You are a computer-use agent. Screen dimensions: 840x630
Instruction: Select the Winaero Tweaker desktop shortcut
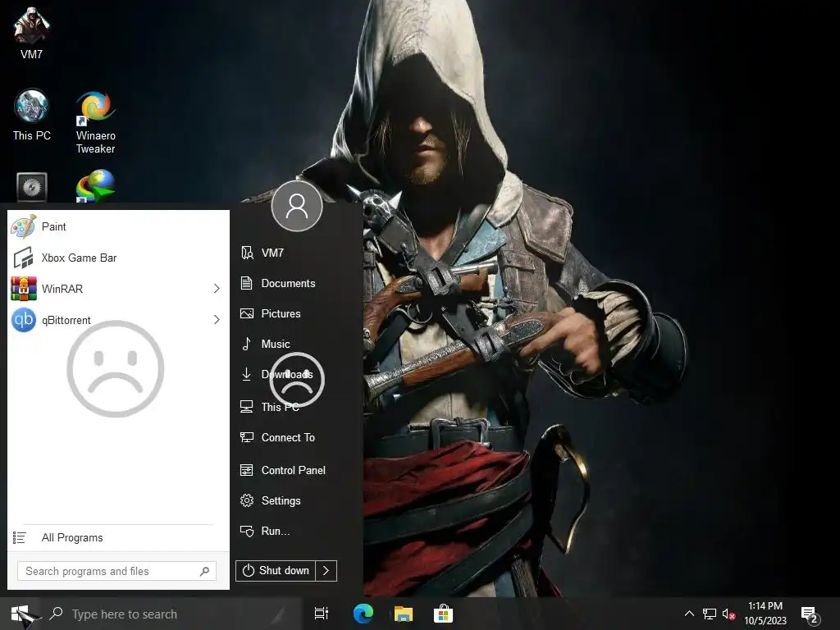click(x=95, y=123)
